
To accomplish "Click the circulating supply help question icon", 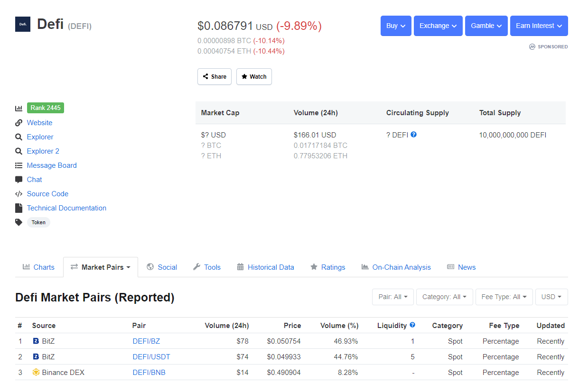I will click(413, 135).
